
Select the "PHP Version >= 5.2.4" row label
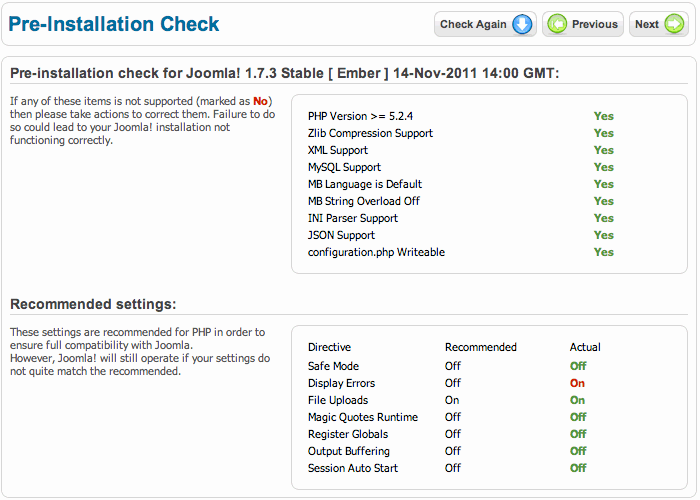pos(360,116)
